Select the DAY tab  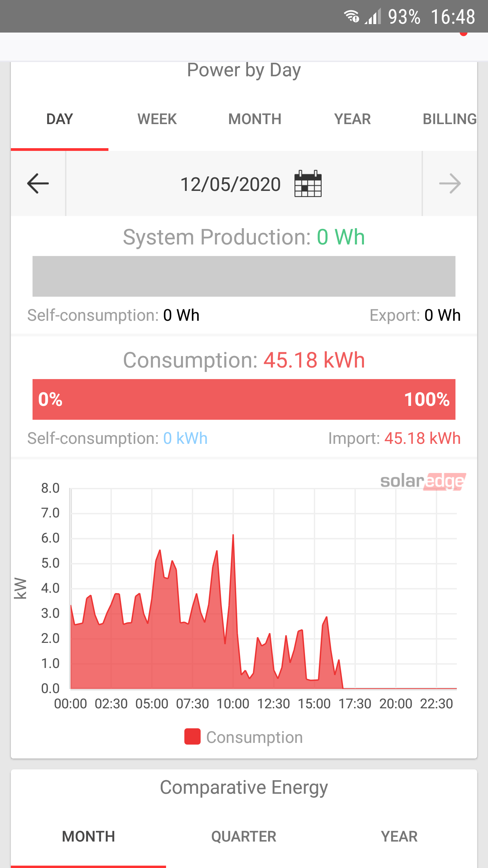(60, 119)
